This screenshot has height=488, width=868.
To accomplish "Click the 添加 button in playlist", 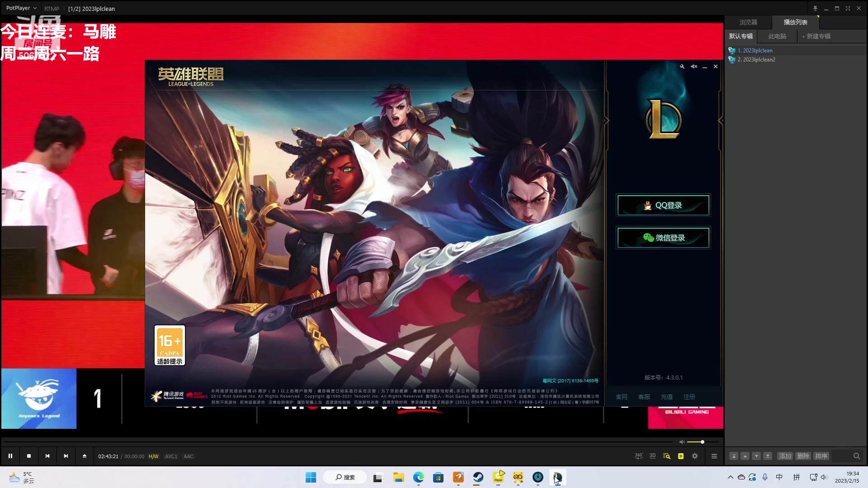I will click(785, 456).
